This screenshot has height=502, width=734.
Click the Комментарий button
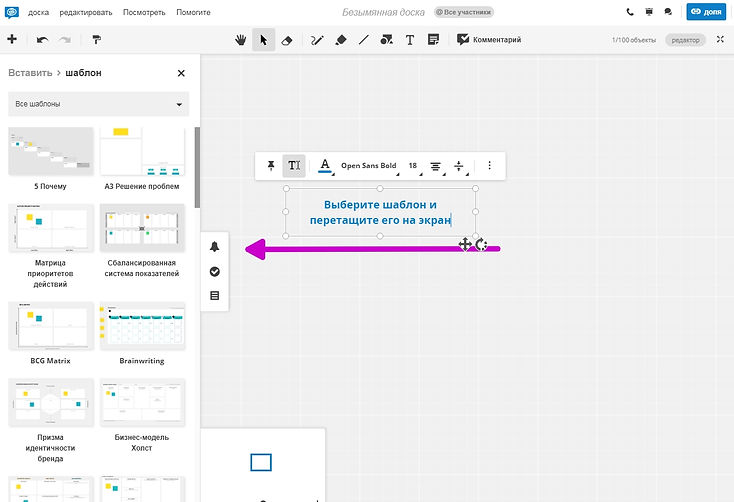tap(489, 40)
